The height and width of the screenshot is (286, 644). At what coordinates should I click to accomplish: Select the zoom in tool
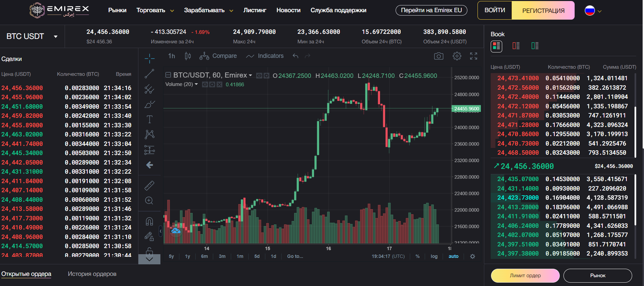click(149, 200)
